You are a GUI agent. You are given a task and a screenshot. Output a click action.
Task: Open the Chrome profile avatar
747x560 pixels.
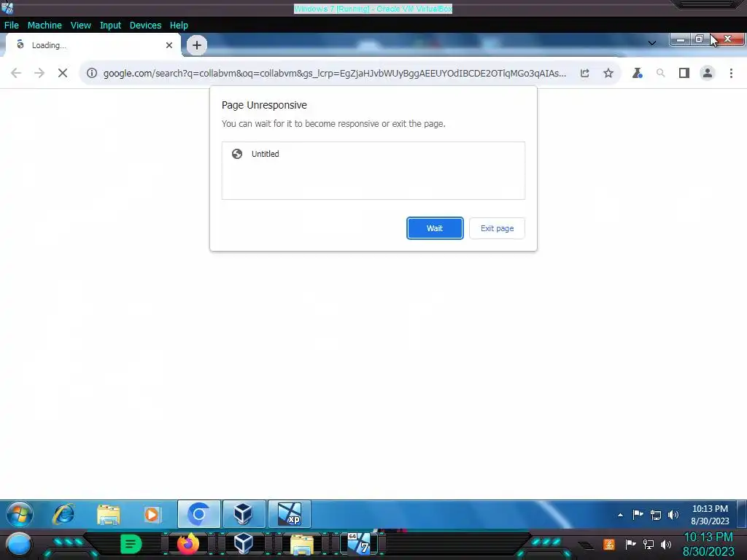(708, 73)
